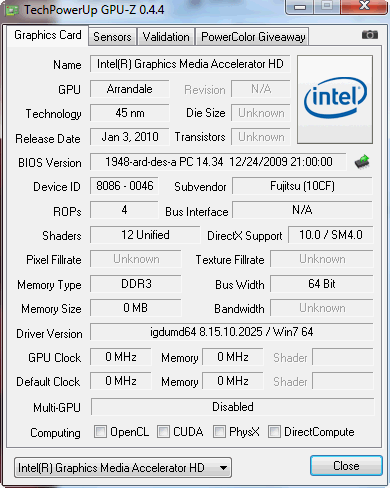Click the Bandwidth Unknown field
The image size is (390, 488).
[x=322, y=308]
